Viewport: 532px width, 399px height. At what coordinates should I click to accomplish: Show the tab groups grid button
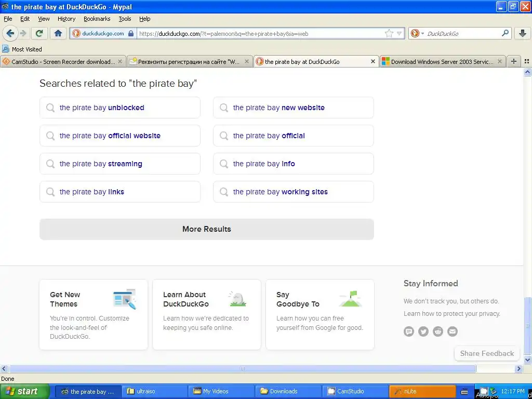point(527,61)
